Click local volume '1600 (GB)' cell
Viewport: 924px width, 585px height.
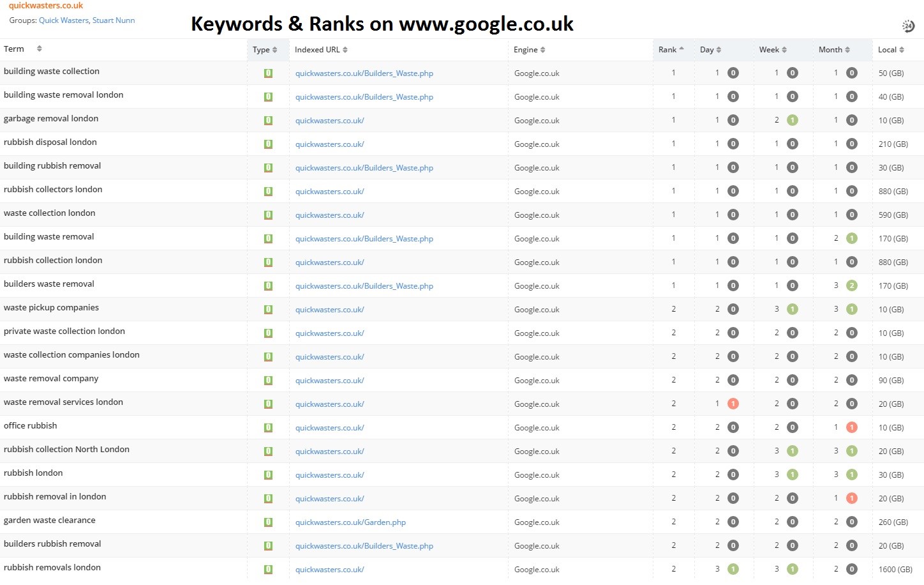895,570
